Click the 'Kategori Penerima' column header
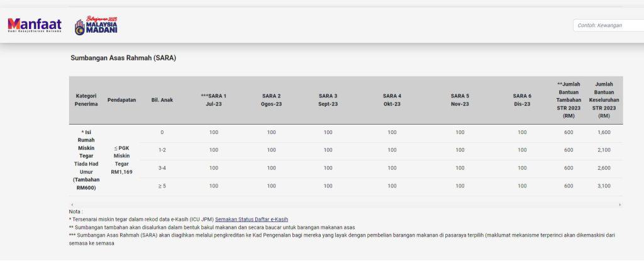This screenshot has height=263, width=644. (86, 100)
